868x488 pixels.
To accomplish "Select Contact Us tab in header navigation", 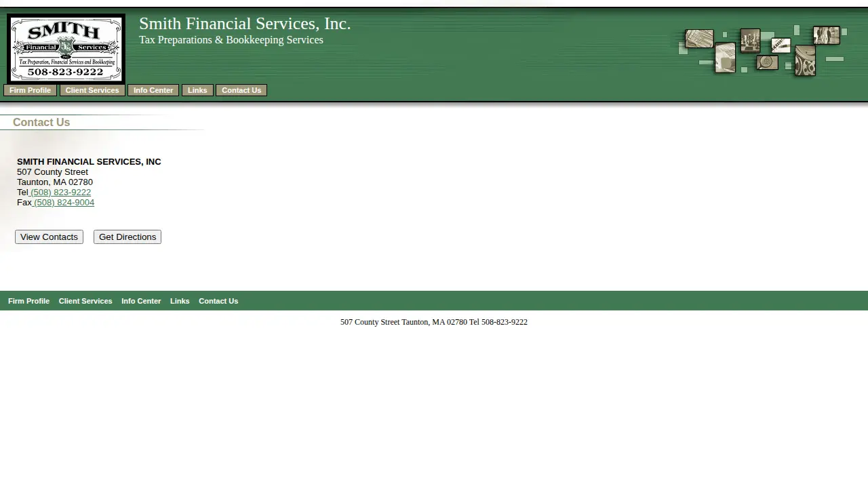I will click(x=241, y=90).
